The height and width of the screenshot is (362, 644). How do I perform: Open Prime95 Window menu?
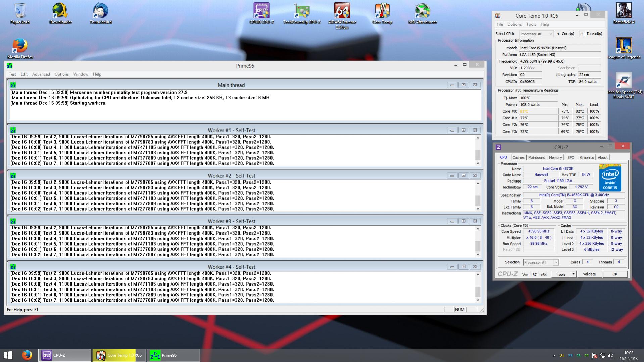tap(81, 74)
